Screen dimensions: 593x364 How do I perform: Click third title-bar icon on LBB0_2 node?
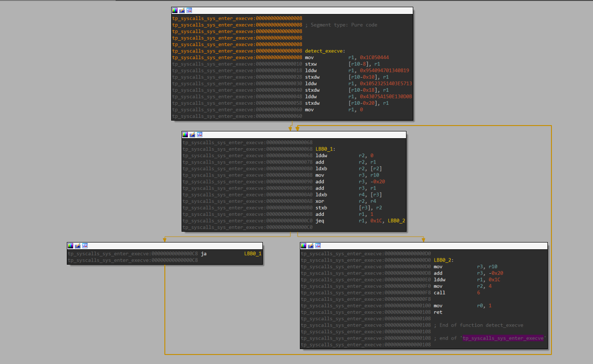(x=318, y=246)
